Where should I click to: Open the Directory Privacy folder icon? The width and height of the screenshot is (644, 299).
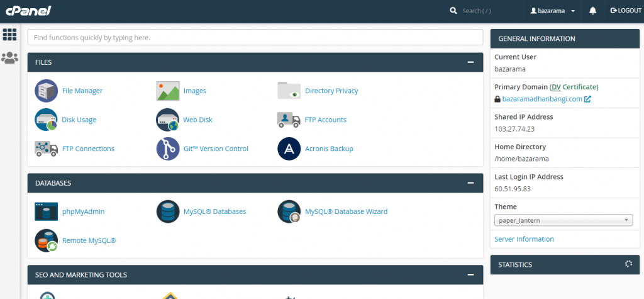click(x=289, y=91)
